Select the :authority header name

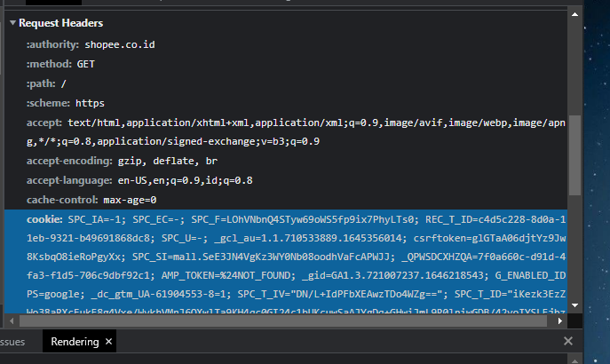tap(52, 44)
